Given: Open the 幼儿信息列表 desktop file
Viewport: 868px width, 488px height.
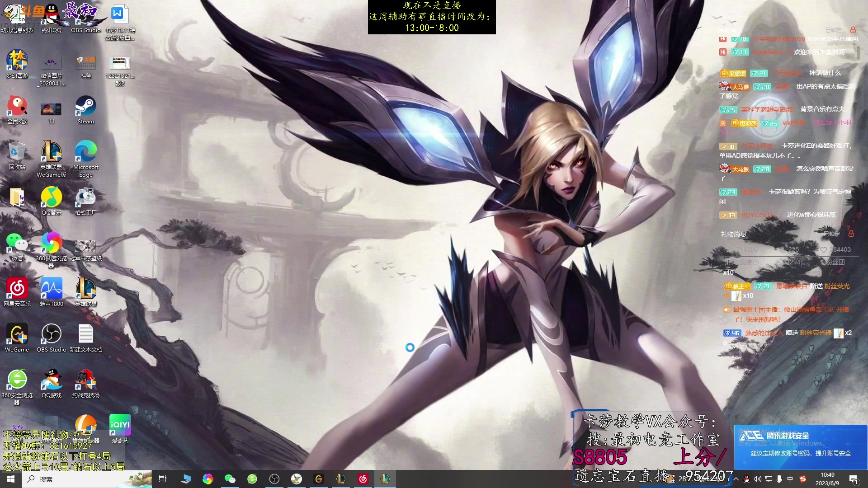Looking at the screenshot, I should coord(17,18).
